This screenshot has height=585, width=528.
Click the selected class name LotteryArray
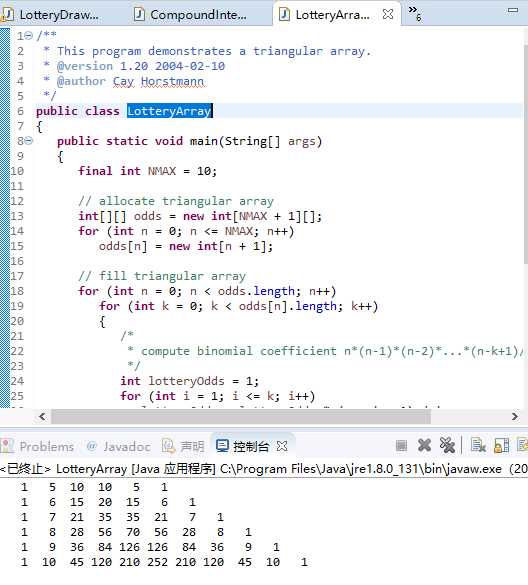[x=169, y=111]
